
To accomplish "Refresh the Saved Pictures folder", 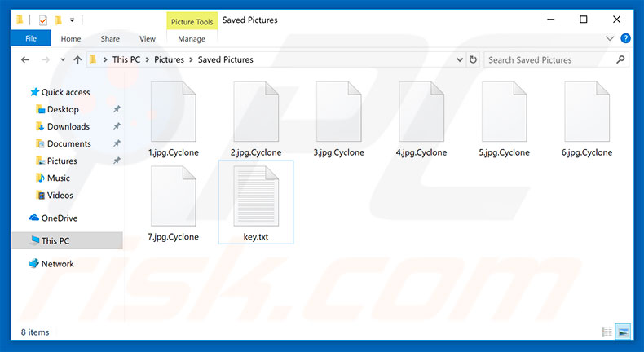I will [473, 60].
